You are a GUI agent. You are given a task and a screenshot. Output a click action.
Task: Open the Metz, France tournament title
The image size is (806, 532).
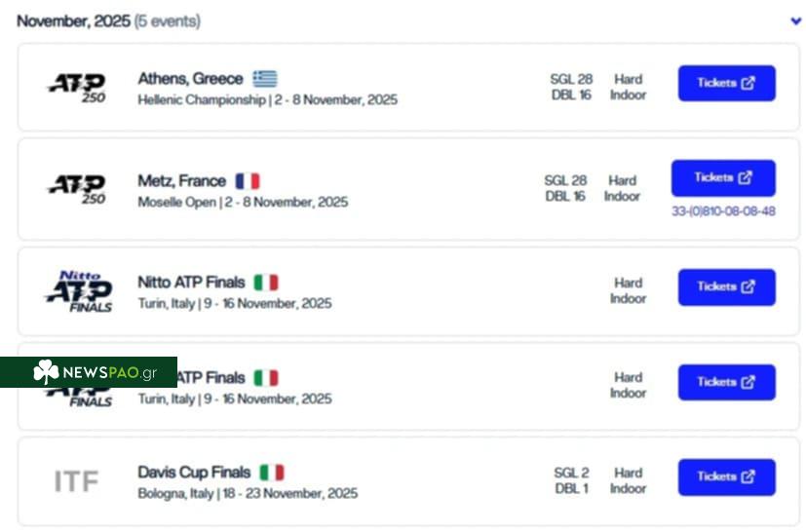point(181,181)
